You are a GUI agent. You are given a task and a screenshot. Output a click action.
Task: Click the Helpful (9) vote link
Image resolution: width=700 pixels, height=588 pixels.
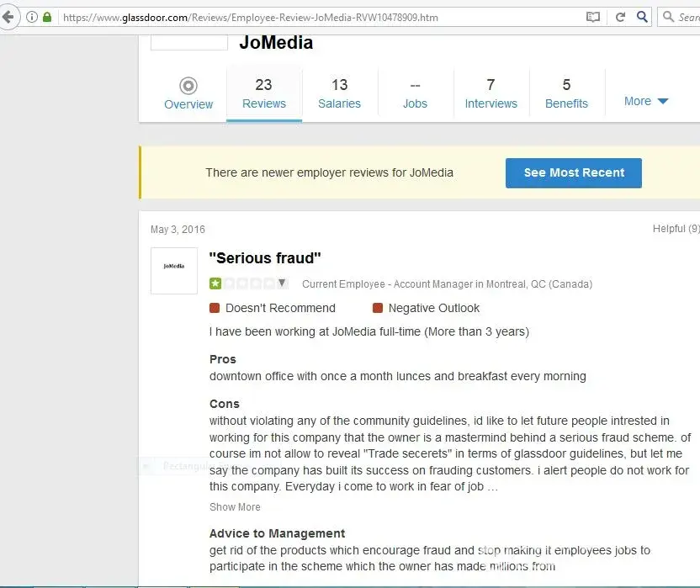click(676, 229)
